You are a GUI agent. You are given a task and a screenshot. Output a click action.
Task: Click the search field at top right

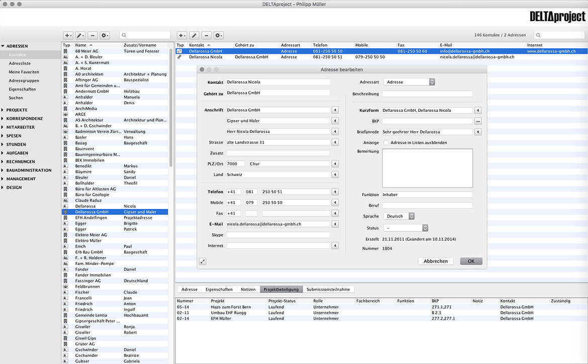point(559,35)
